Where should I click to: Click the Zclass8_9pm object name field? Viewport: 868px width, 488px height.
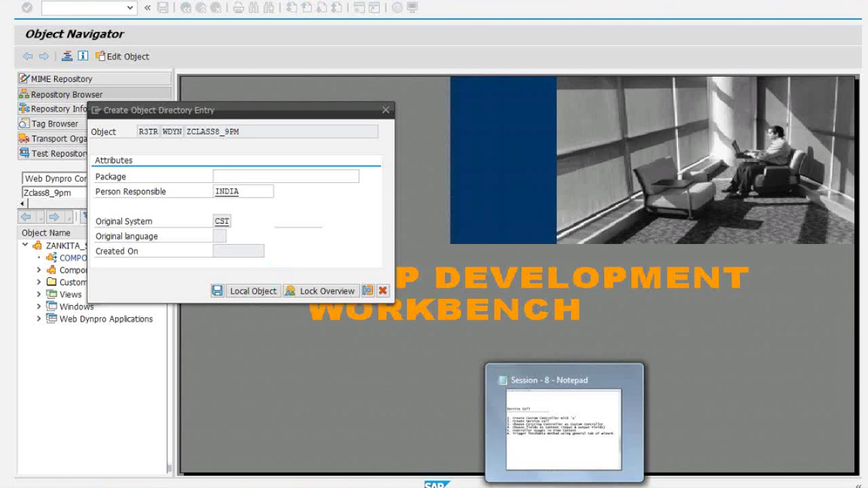(56, 192)
